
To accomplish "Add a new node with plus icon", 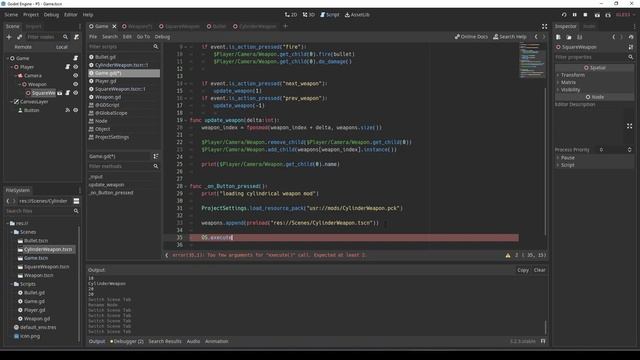I will (x=9, y=37).
